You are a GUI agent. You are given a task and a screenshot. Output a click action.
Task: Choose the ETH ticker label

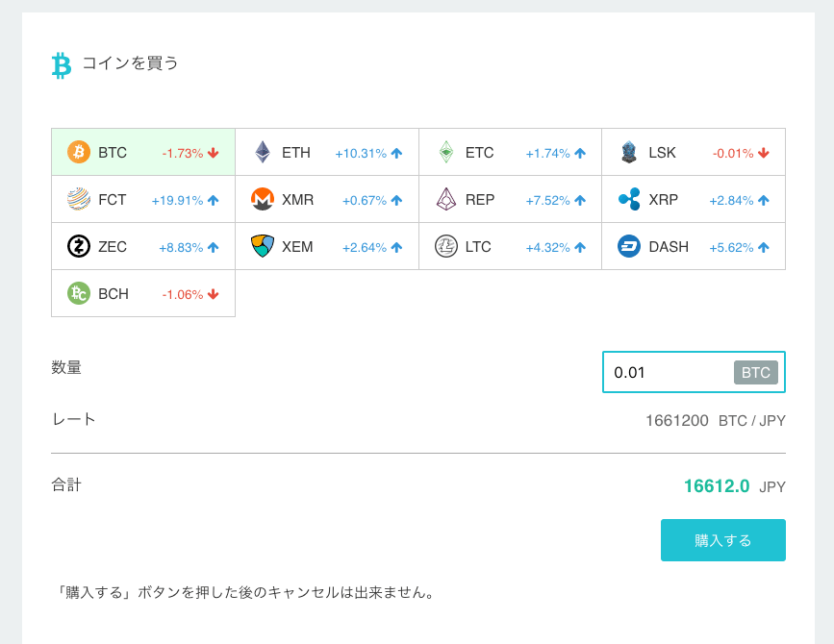click(x=296, y=153)
